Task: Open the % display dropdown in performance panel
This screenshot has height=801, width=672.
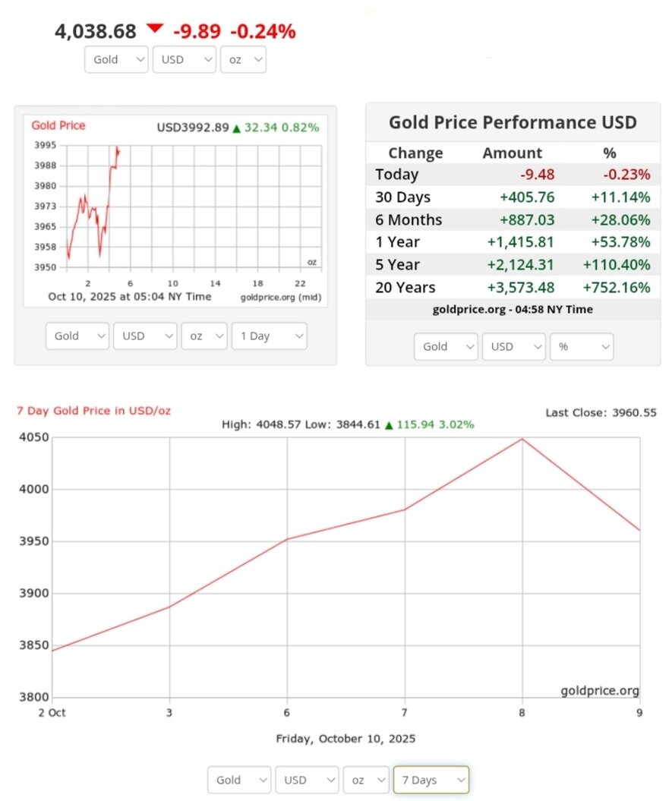Action: coord(582,346)
